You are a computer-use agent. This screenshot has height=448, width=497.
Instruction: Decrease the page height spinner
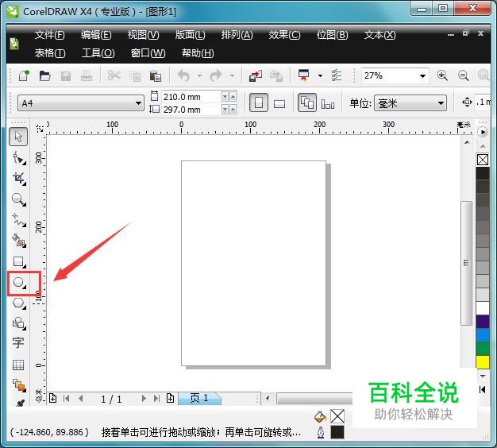(225, 110)
